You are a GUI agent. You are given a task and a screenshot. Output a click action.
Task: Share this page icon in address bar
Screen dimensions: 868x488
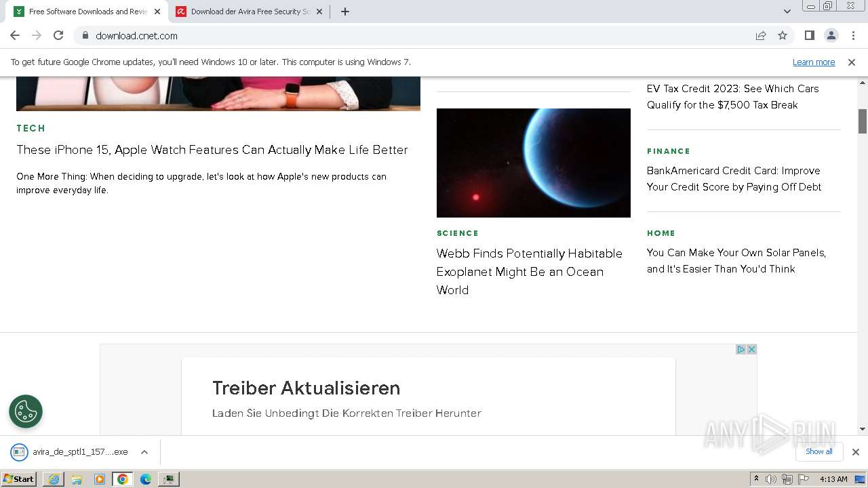[761, 35]
